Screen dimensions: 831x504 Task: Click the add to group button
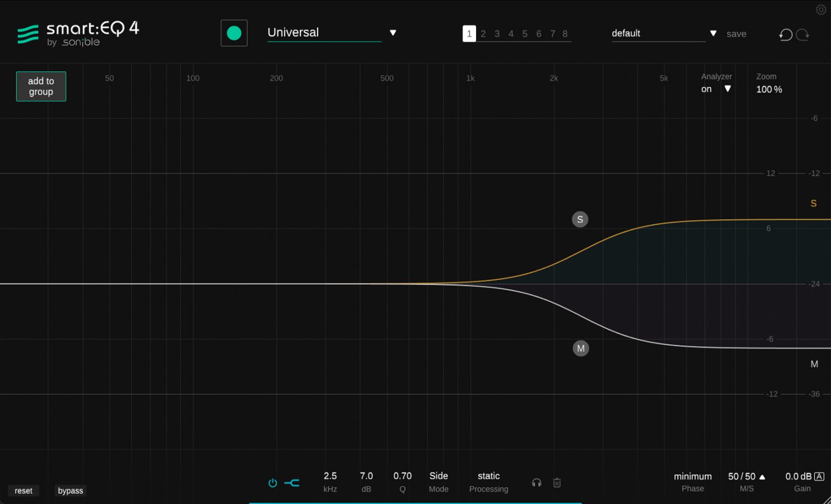(x=41, y=85)
